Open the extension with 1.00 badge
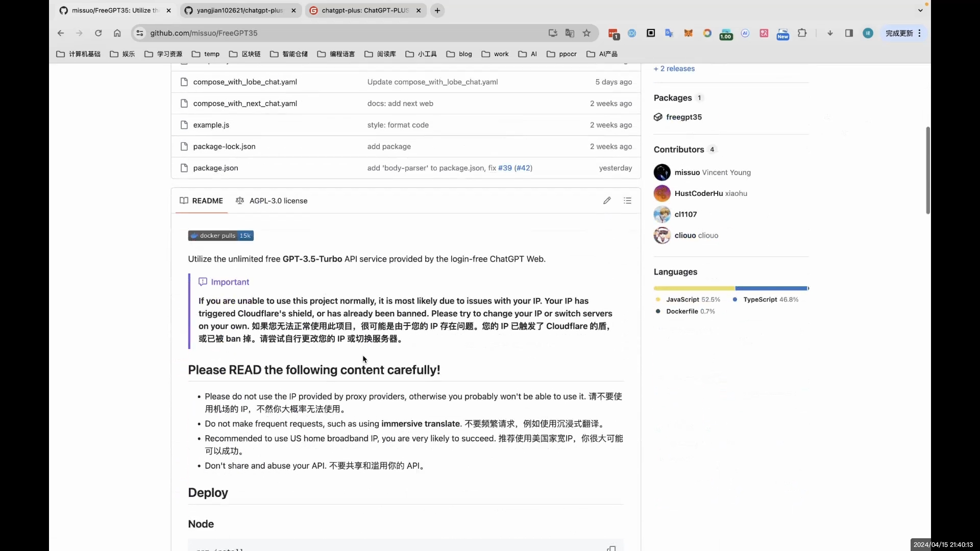 click(726, 34)
